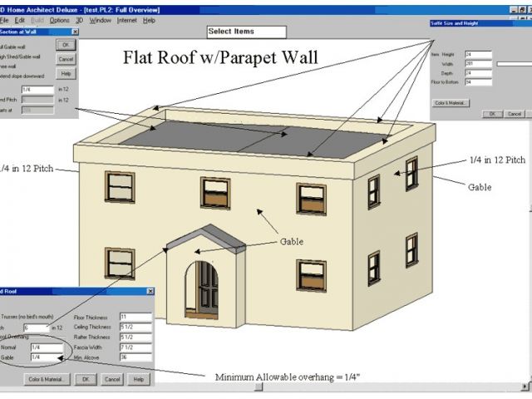This screenshot has height=399, width=532.
Task: Open the Window menu
Action: coord(100,19)
